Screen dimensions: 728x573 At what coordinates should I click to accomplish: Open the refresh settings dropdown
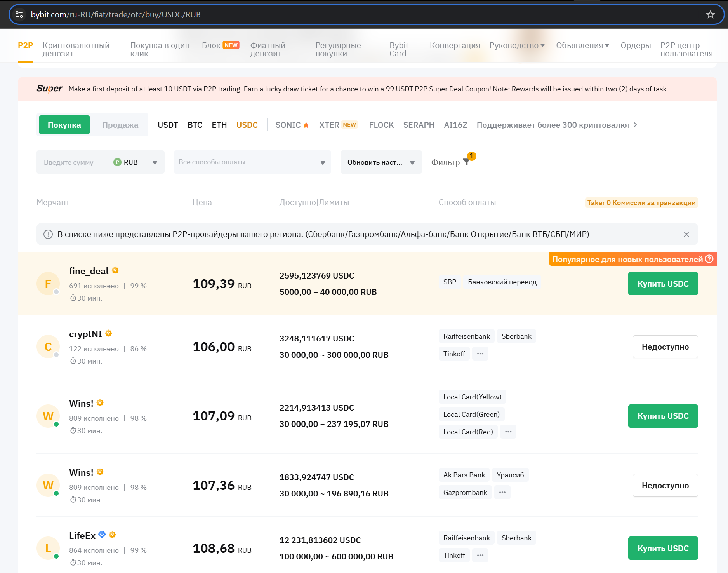click(x=381, y=162)
